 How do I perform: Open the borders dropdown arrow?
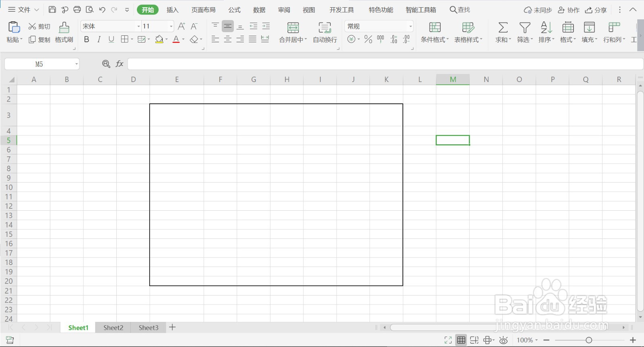click(132, 39)
